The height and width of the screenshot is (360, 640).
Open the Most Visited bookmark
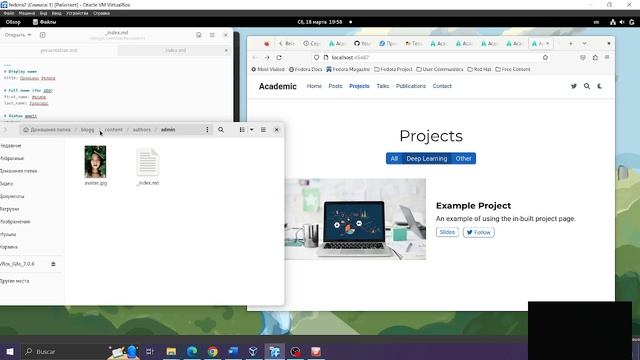click(x=268, y=69)
